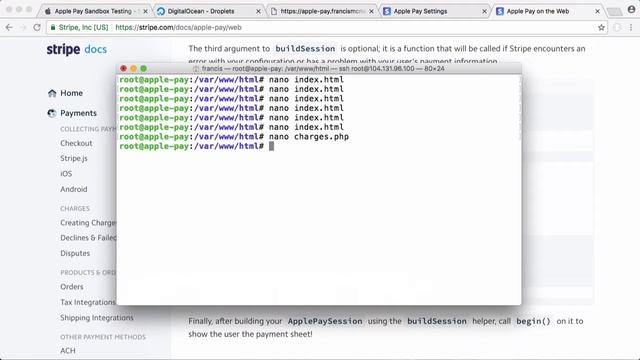Open the Creating Charges link
Viewport: 640px width, 360px height.
(88, 223)
